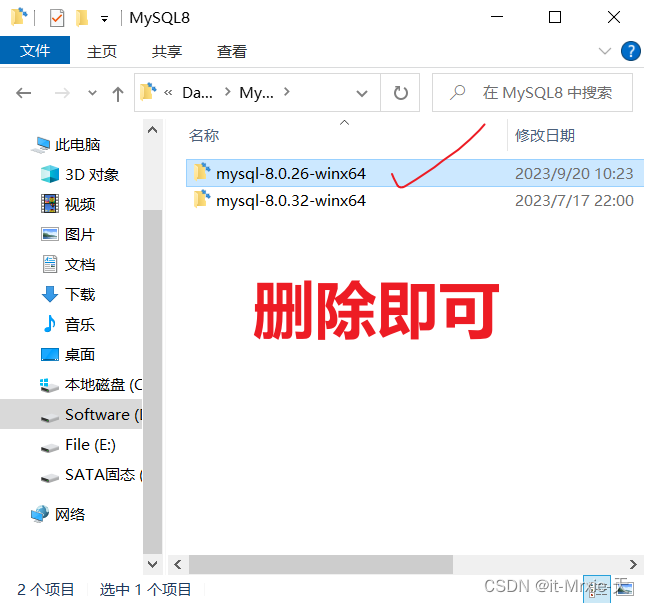
Task: Click the navigation pane vertical scrollbar thumb
Action: [153, 382]
